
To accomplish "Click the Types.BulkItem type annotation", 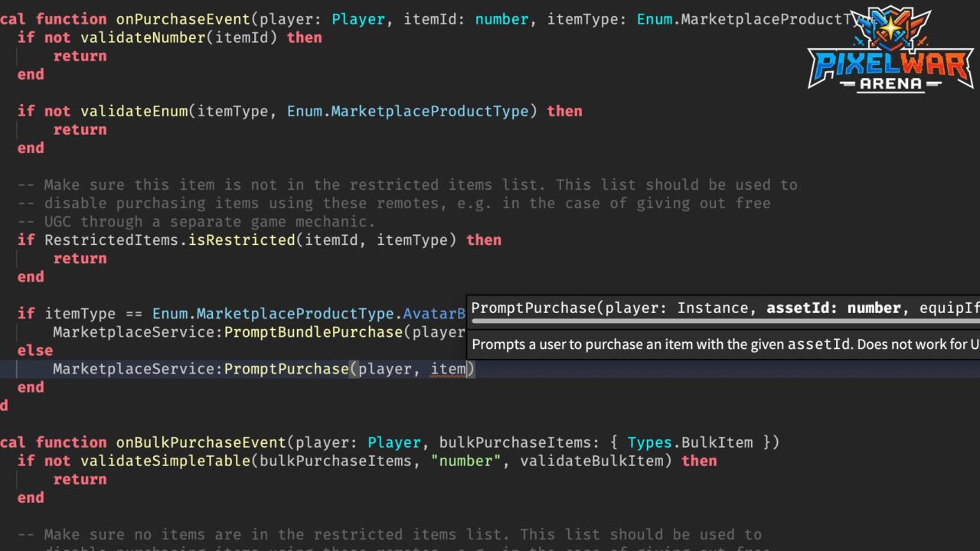I will pos(690,442).
